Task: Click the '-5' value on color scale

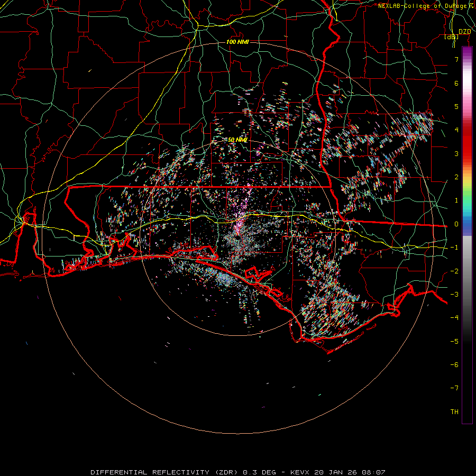Action: (454, 342)
